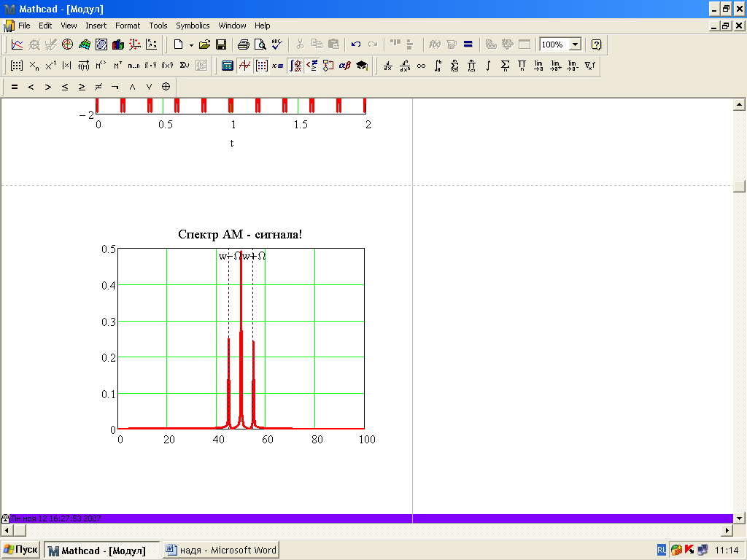747x560 pixels.
Task: Insert the infinity symbol
Action: click(421, 66)
